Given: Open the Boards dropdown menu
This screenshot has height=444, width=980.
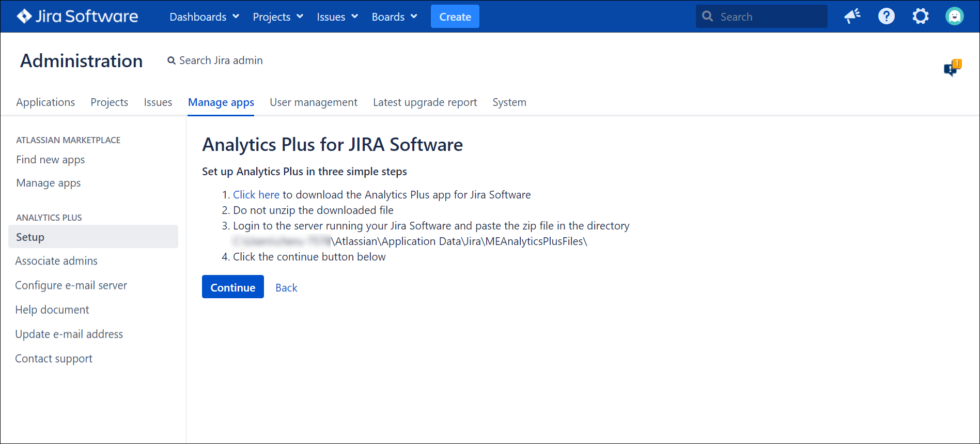Looking at the screenshot, I should [394, 17].
